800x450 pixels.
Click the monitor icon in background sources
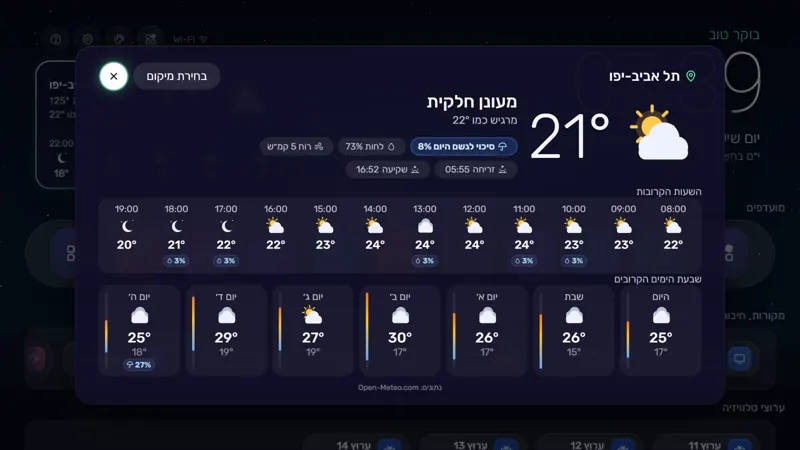coord(739,359)
